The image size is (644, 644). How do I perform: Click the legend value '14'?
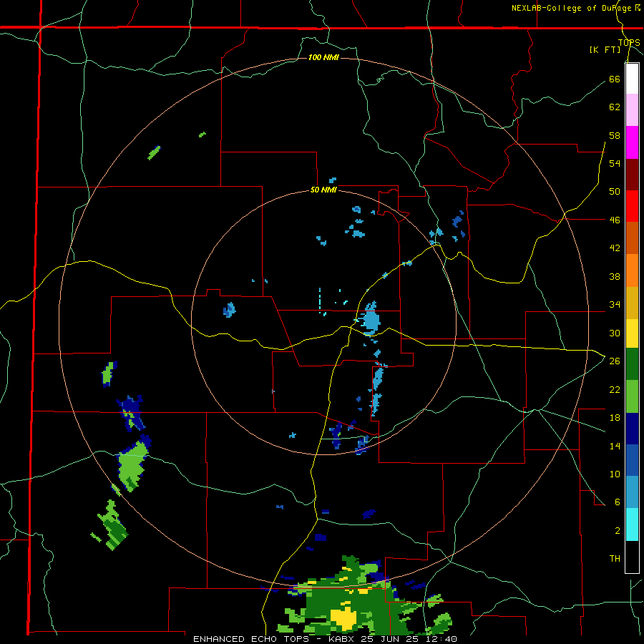click(x=615, y=446)
